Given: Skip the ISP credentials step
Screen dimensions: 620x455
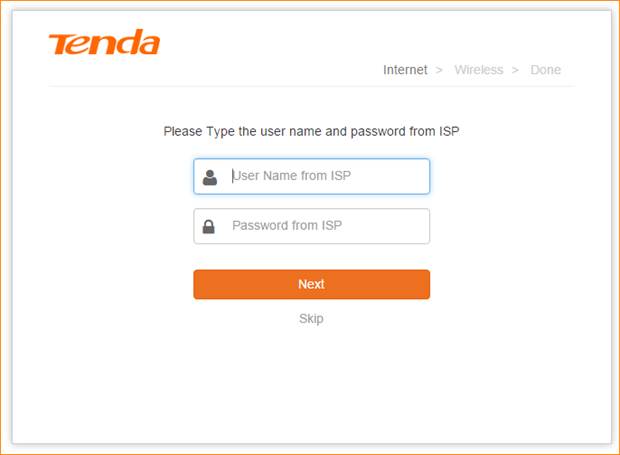Looking at the screenshot, I should tap(311, 319).
